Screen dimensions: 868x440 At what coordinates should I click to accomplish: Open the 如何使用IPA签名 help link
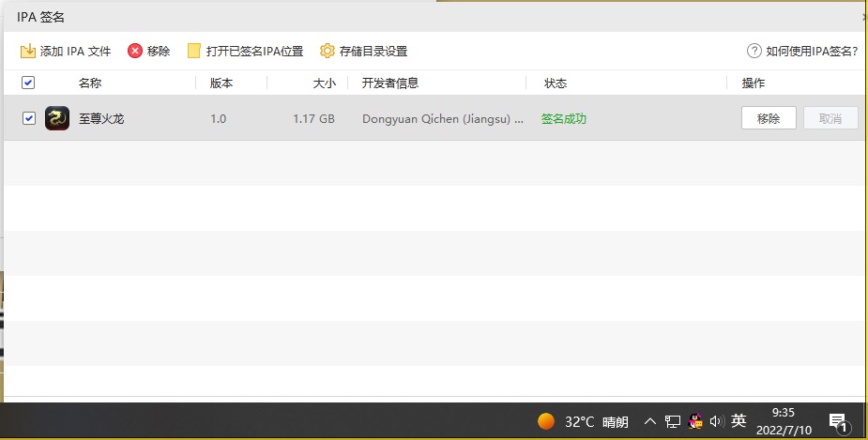[802, 51]
